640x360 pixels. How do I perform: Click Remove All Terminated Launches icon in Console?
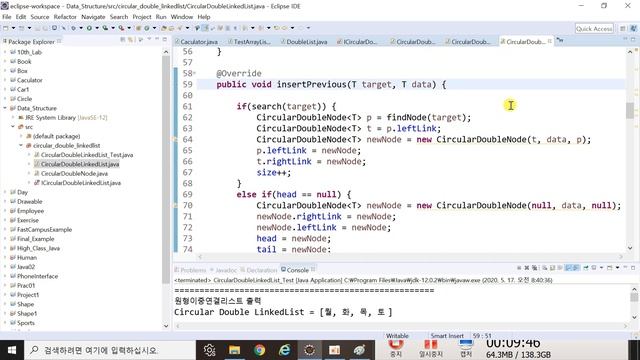(534, 268)
